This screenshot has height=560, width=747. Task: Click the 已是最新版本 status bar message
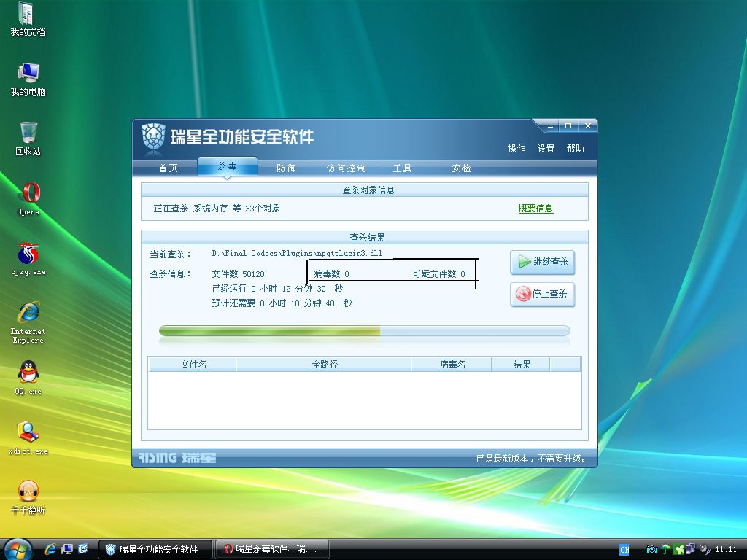pos(531,459)
